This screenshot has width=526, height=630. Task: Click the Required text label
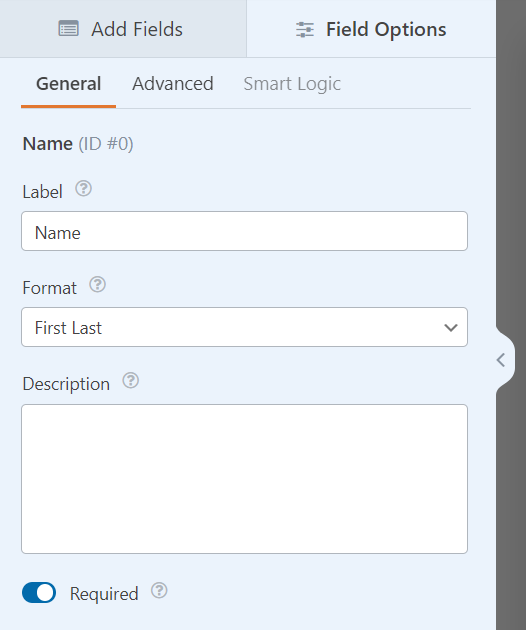[x=104, y=594]
